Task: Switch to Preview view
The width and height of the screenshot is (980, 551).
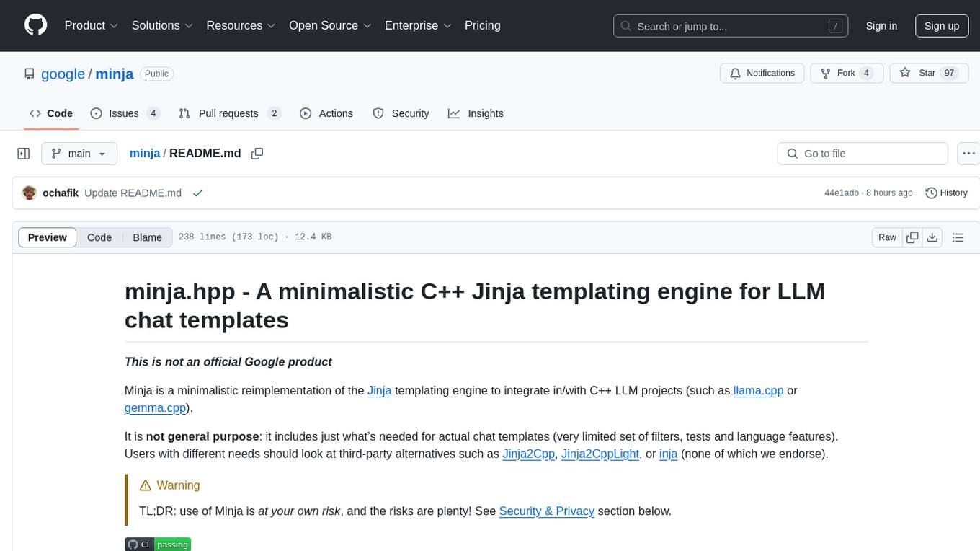Action: pos(48,237)
